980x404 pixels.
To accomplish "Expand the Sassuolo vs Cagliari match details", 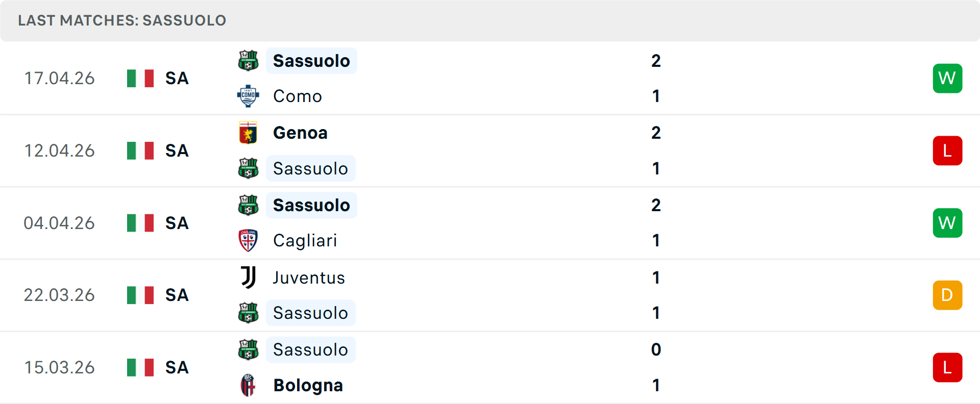I will (490, 222).
